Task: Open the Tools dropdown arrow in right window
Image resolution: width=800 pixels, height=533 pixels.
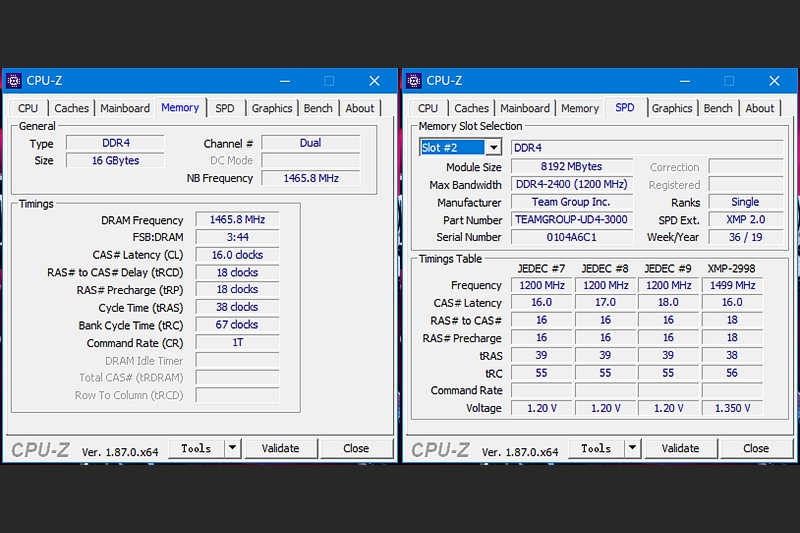Action: coord(632,448)
